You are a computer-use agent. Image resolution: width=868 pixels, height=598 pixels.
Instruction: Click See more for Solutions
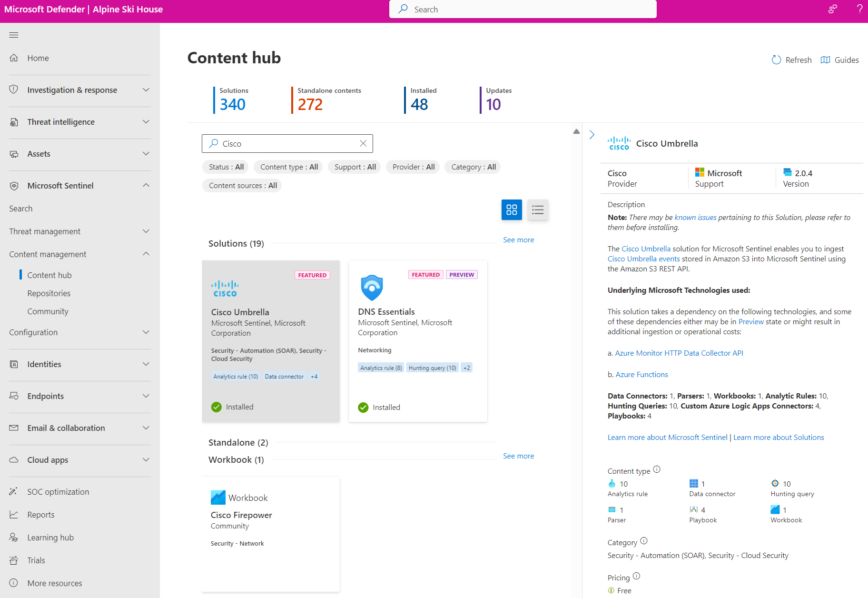[518, 240]
